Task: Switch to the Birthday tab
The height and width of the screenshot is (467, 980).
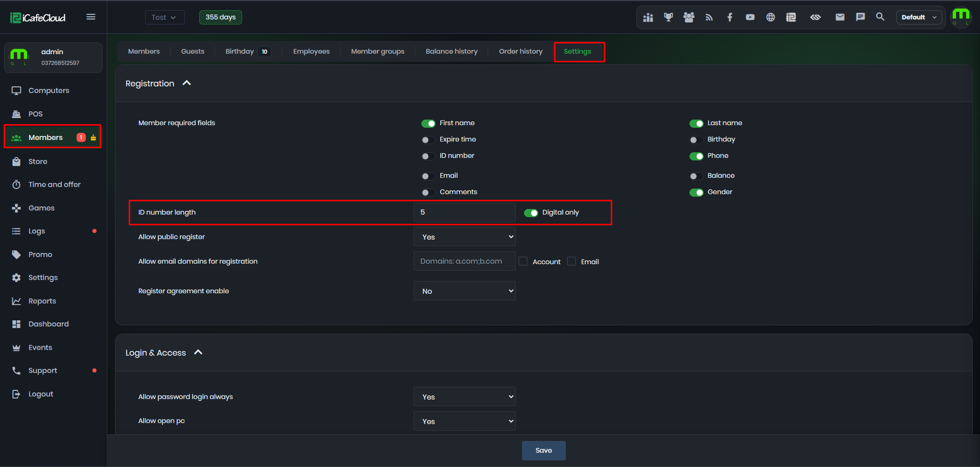Action: click(x=248, y=52)
